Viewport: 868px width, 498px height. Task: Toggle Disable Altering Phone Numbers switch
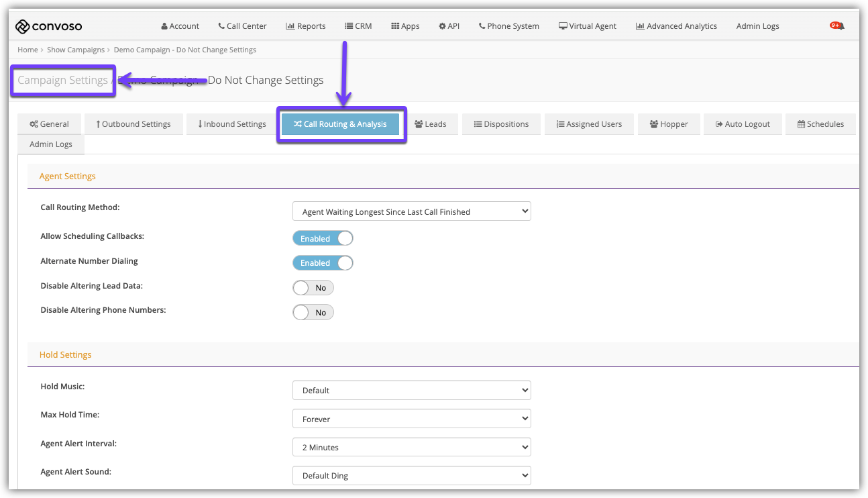(x=313, y=313)
